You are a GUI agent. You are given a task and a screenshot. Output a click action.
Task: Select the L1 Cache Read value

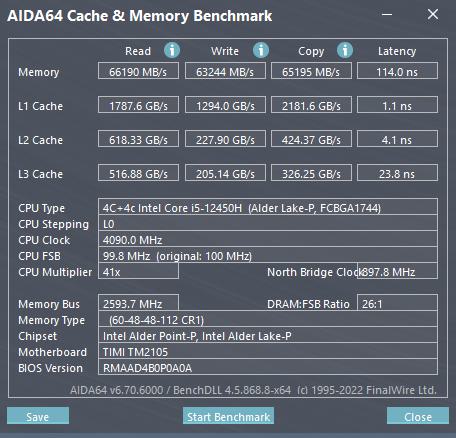138,105
